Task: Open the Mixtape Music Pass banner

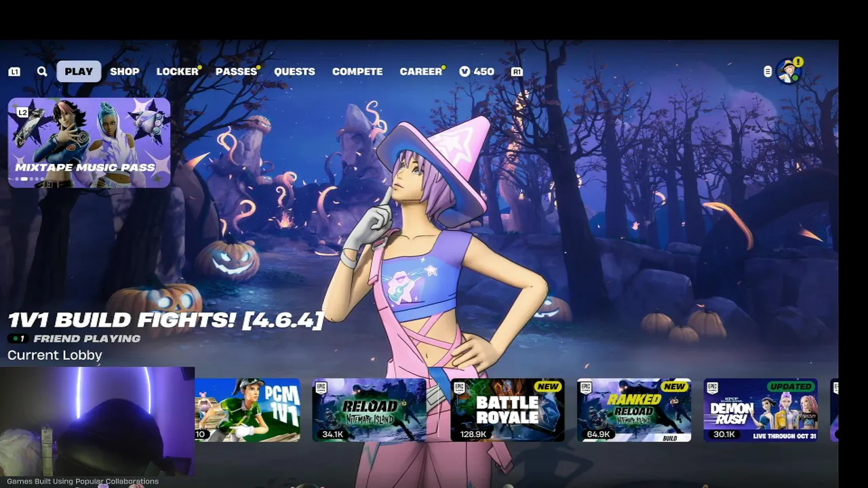Action: (x=89, y=142)
